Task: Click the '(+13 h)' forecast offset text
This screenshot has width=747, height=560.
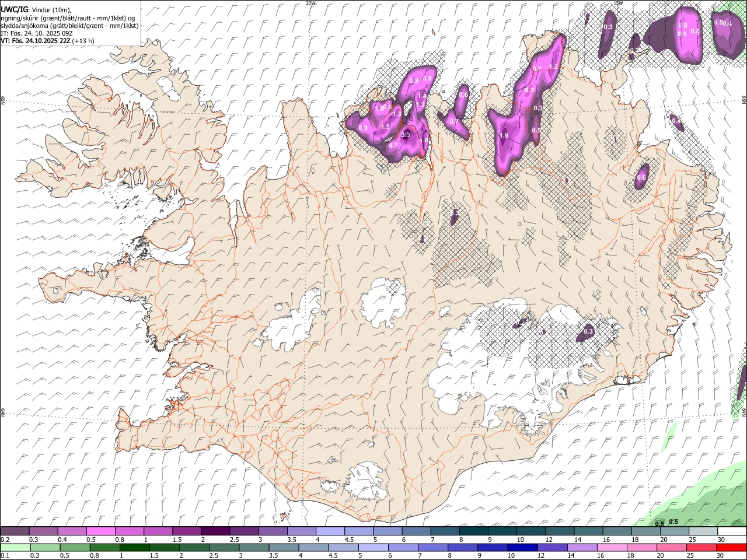Action: click(x=84, y=41)
